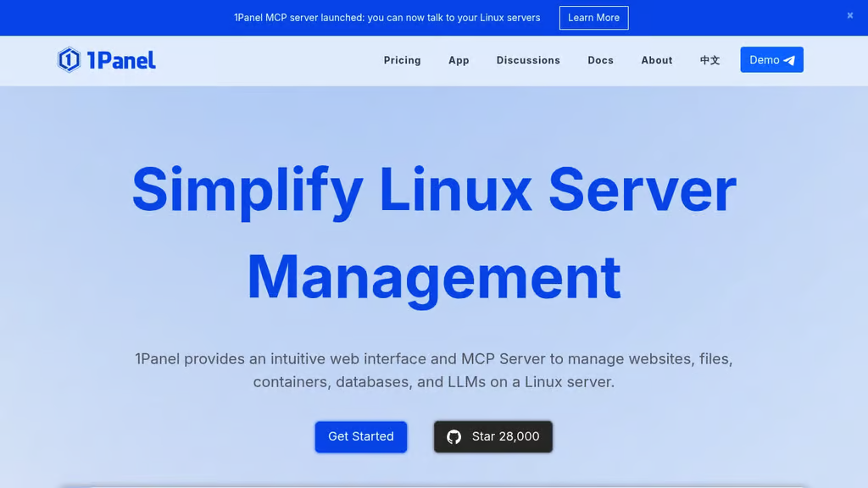Click the GitHub octocat icon
Screen dimensions: 868x488
pyautogui.click(x=454, y=436)
